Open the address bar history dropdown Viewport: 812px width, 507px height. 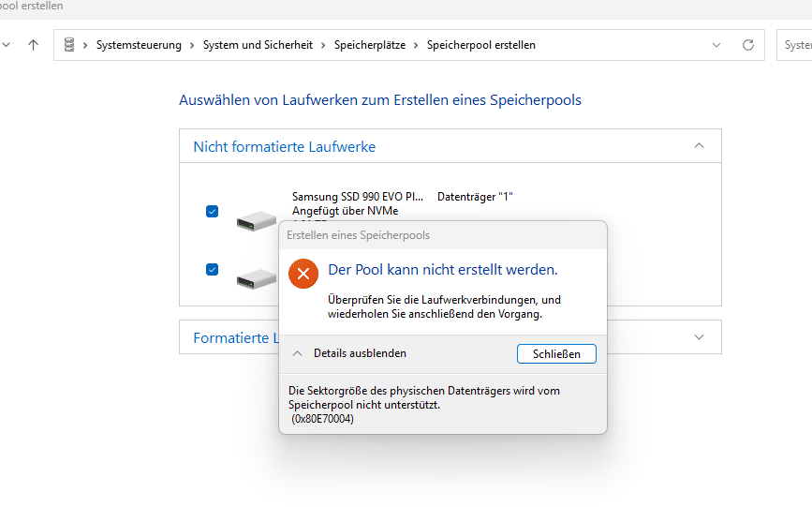tap(716, 45)
